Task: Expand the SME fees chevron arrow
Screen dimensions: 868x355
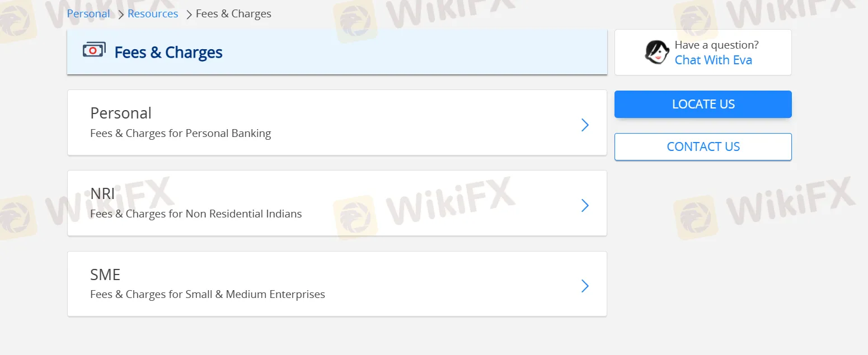Action: click(x=585, y=286)
